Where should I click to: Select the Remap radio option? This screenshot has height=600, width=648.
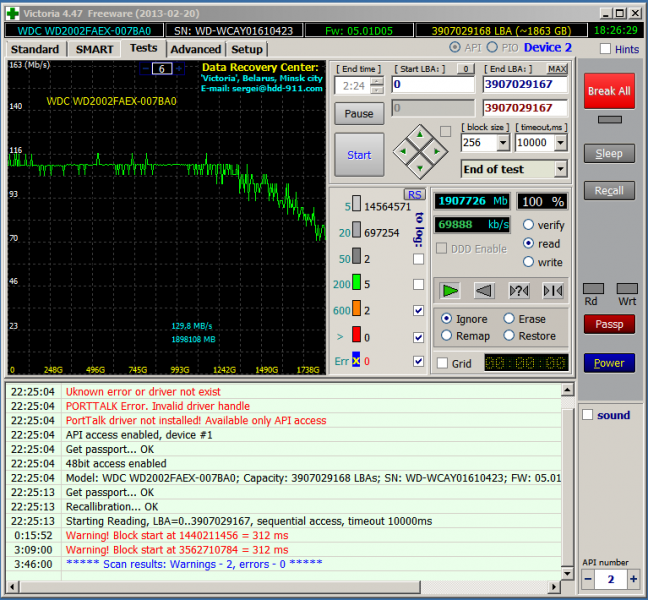click(447, 336)
